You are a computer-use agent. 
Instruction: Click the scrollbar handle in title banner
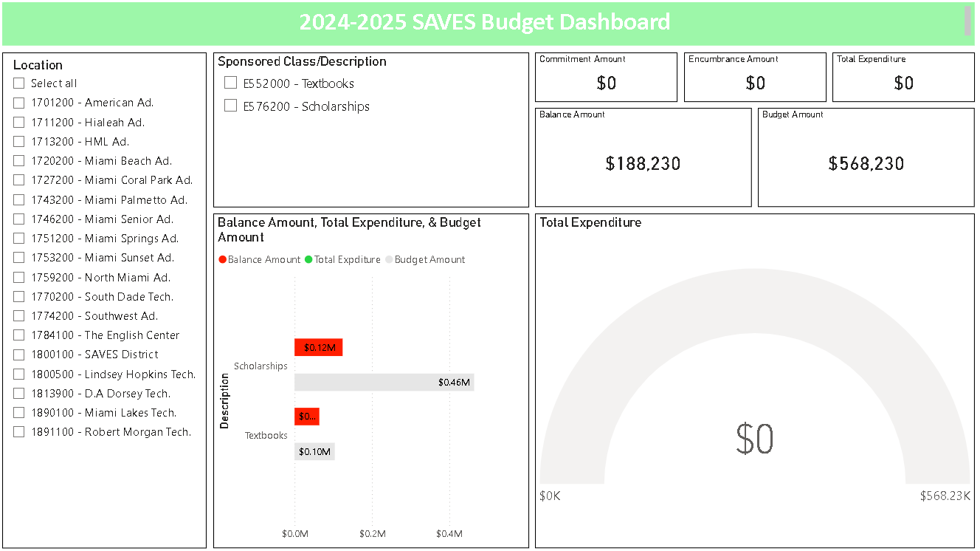coord(967,21)
